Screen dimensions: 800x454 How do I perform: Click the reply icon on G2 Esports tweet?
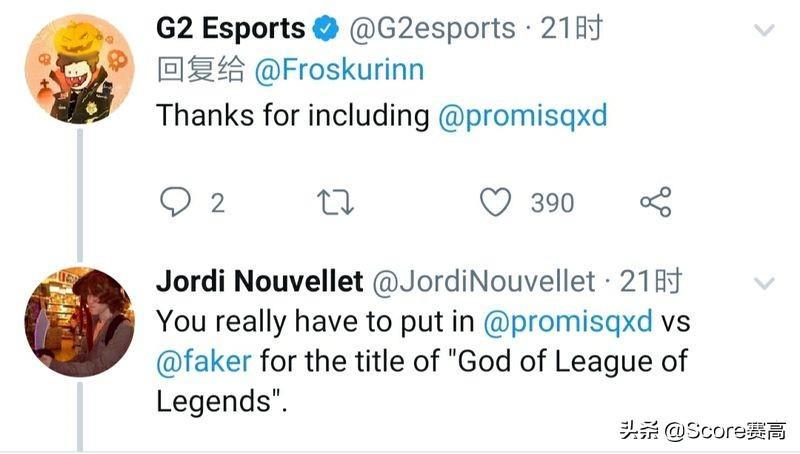tap(175, 203)
